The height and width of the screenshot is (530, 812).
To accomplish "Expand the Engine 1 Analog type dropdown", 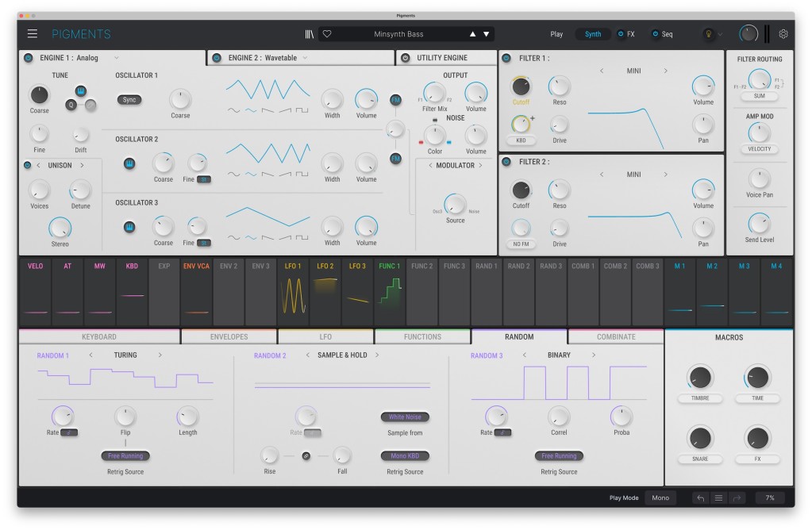I will pyautogui.click(x=117, y=58).
